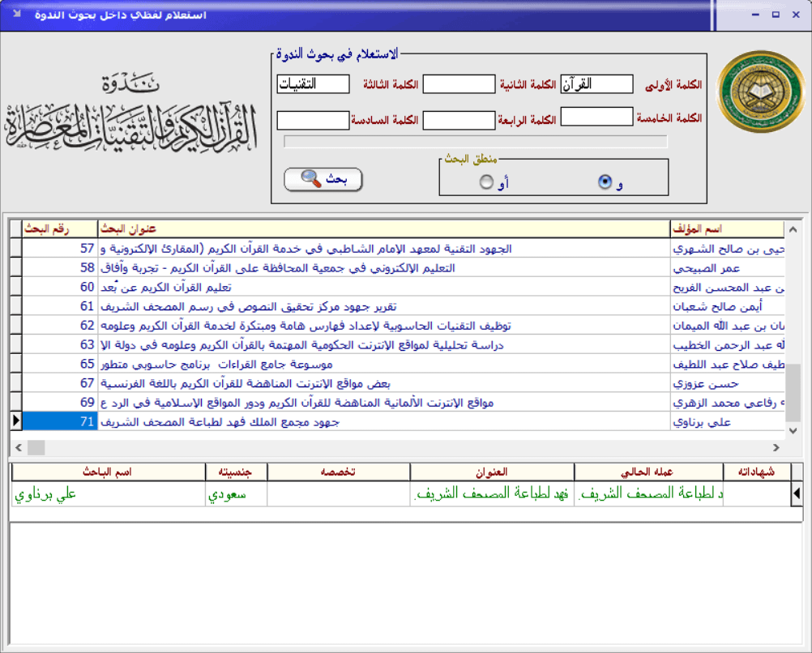Click العنوان column header in details grid
This screenshot has width=812, height=653.
(492, 472)
